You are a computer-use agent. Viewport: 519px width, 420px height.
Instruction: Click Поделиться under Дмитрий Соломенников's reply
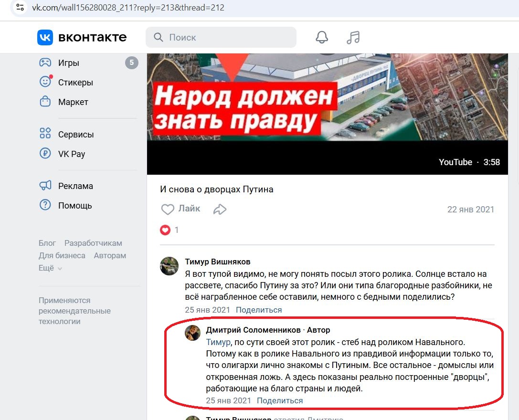click(x=280, y=400)
